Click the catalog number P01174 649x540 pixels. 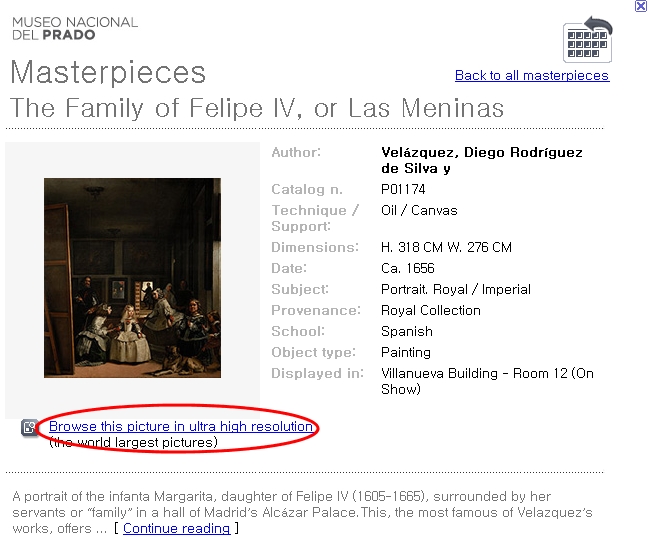pyautogui.click(x=403, y=190)
